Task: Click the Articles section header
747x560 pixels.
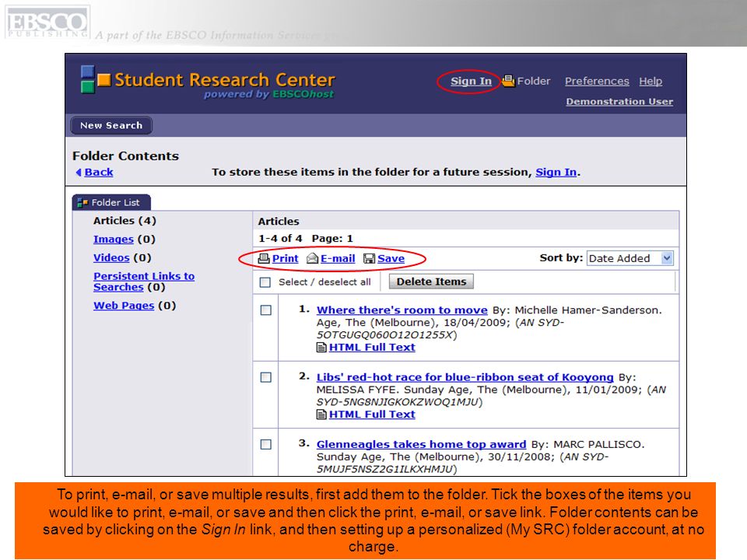Action: pyautogui.click(x=279, y=222)
